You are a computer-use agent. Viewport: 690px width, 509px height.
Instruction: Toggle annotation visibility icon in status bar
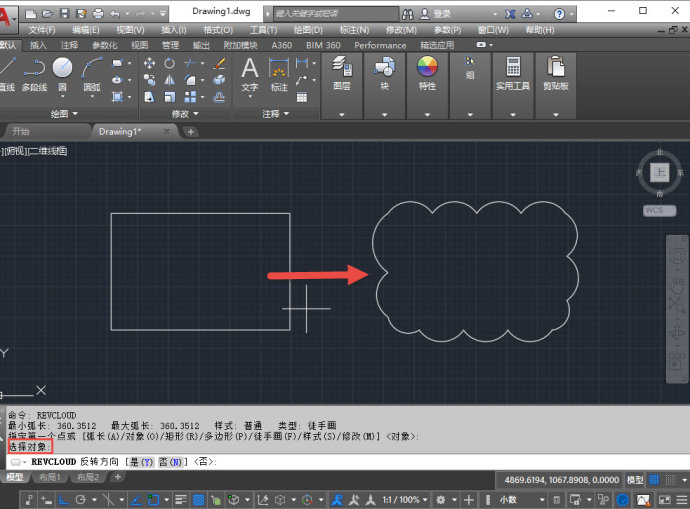[337, 500]
